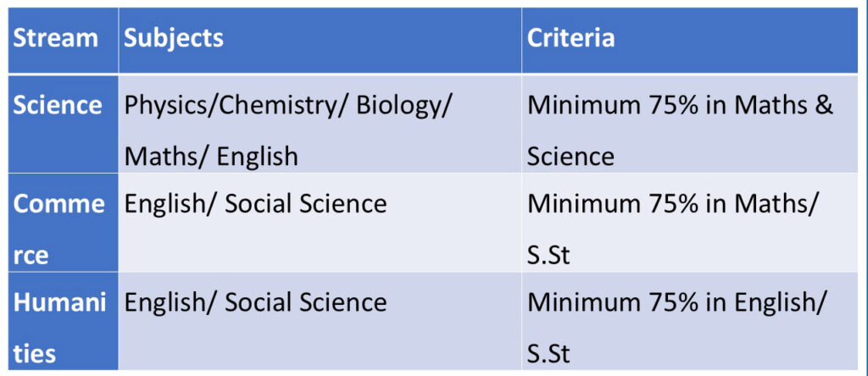Select the Science stream label cell

(x=58, y=106)
